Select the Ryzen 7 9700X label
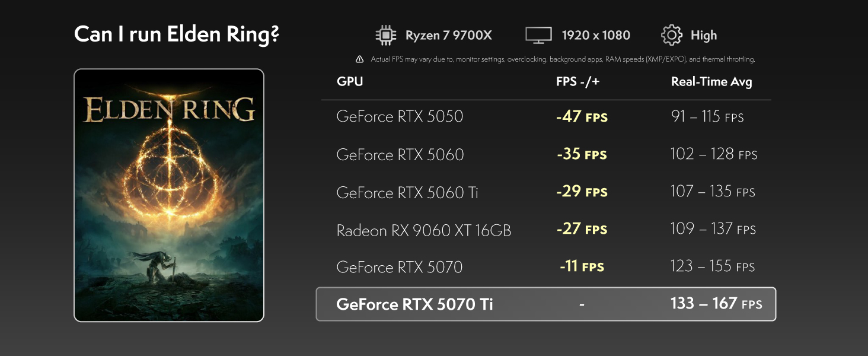 (449, 36)
